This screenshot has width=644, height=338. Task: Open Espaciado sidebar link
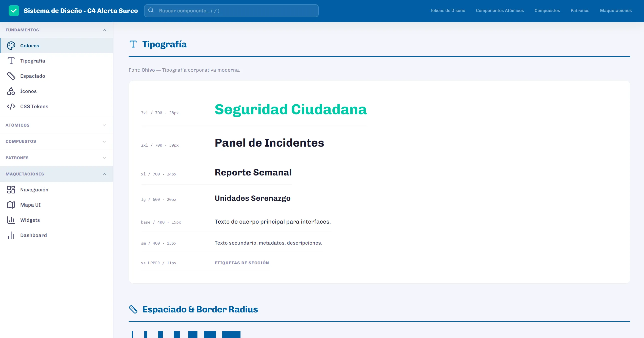pos(57,76)
